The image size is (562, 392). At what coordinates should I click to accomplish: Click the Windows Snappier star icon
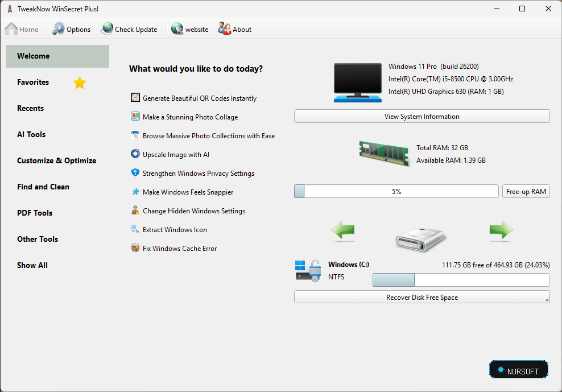(135, 192)
